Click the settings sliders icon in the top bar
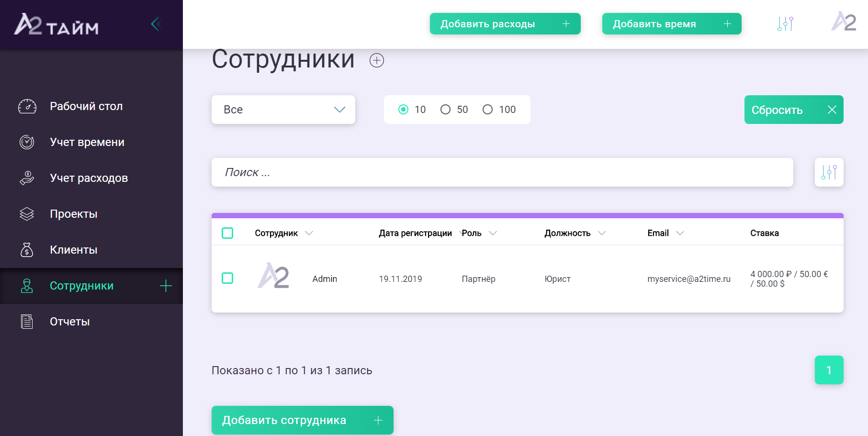Viewport: 868px width, 436px height. pos(785,23)
